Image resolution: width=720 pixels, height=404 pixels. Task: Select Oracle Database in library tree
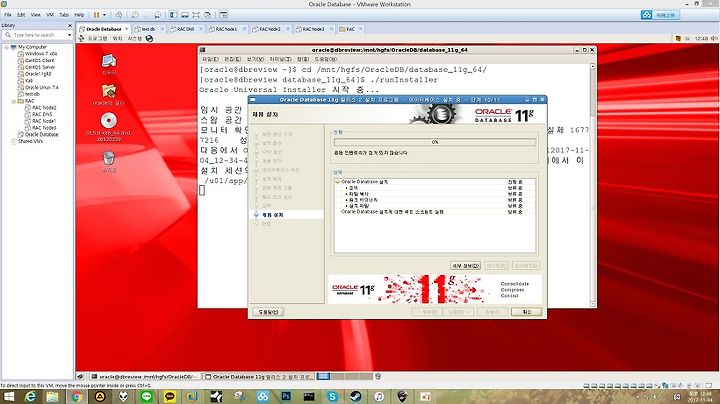point(41,135)
